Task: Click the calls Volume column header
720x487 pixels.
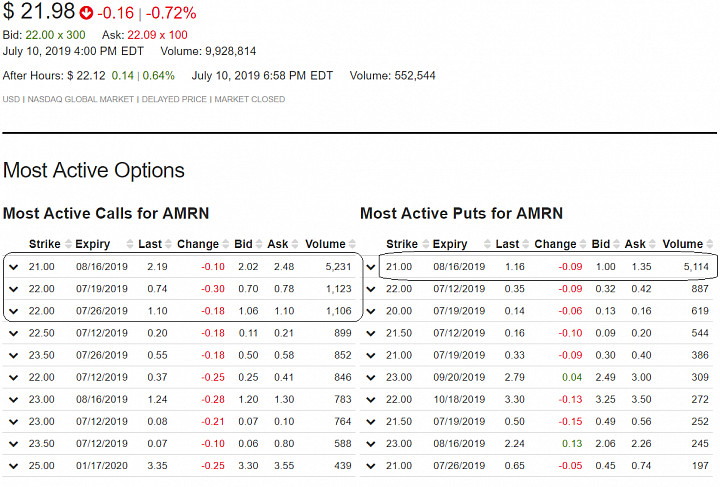Action: tap(325, 244)
